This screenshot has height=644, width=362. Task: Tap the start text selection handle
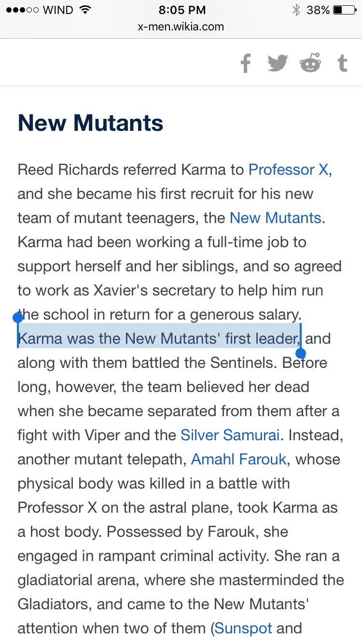tap(18, 318)
